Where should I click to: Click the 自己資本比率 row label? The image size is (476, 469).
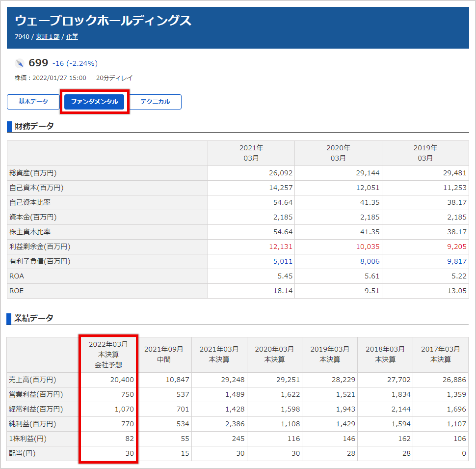click(x=30, y=202)
